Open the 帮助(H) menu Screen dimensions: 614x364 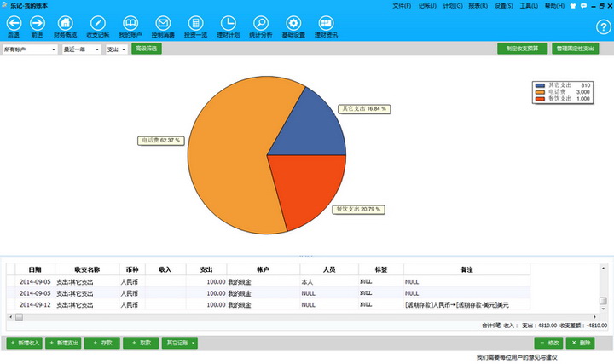pyautogui.click(x=554, y=6)
